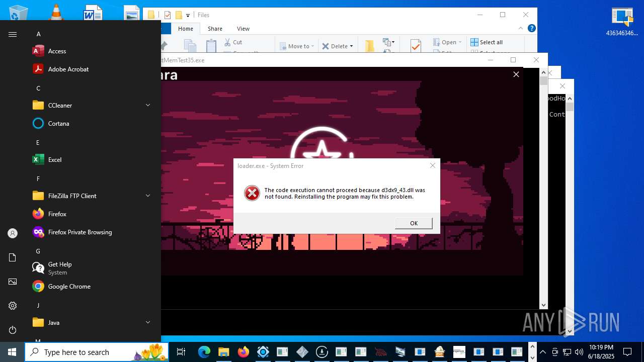Open network status in system tray
The height and width of the screenshot is (362, 644).
click(x=567, y=352)
